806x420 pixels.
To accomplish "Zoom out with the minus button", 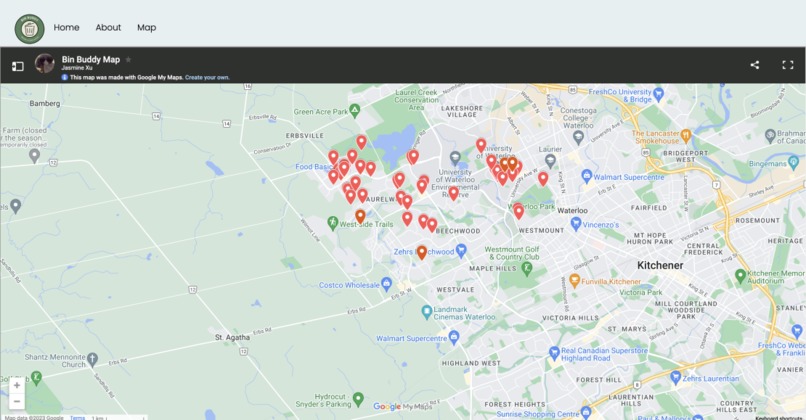I will point(17,401).
